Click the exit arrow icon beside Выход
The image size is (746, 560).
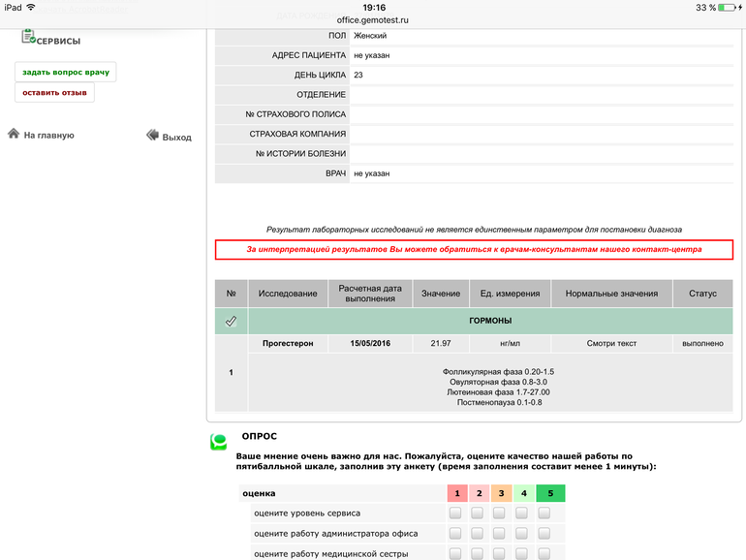[152, 136]
